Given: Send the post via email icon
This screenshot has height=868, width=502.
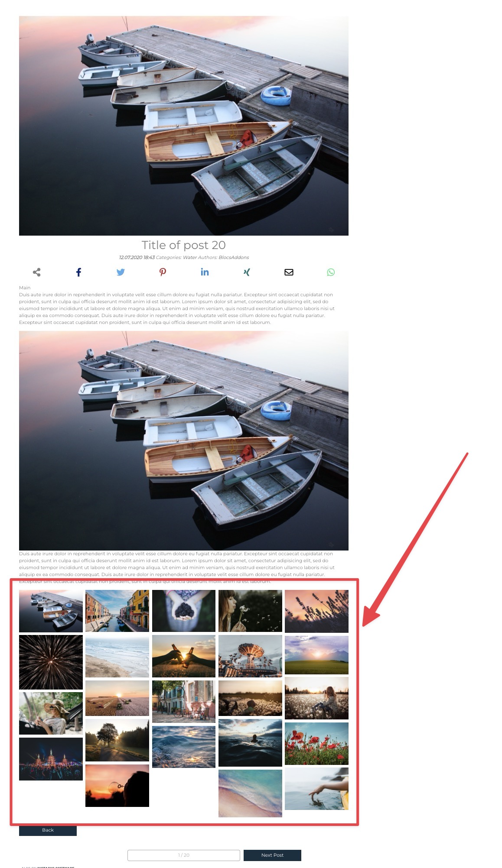Looking at the screenshot, I should tap(289, 272).
